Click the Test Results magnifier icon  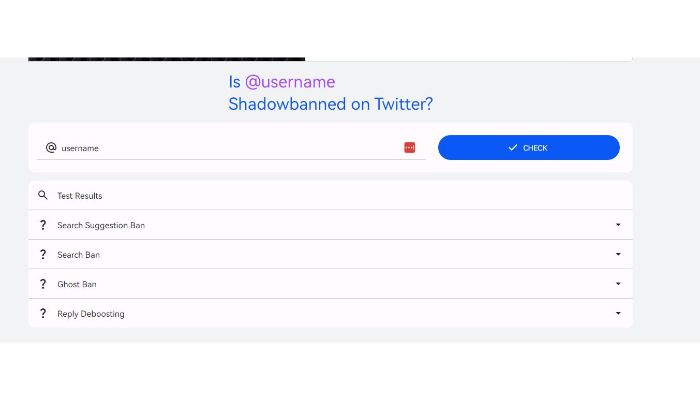43,195
